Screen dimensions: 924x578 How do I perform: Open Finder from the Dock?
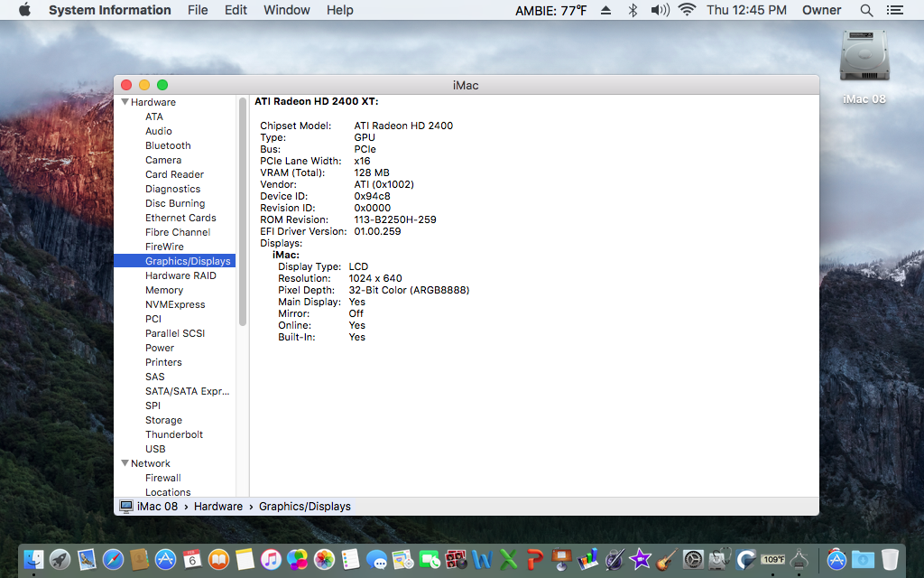click(x=33, y=559)
